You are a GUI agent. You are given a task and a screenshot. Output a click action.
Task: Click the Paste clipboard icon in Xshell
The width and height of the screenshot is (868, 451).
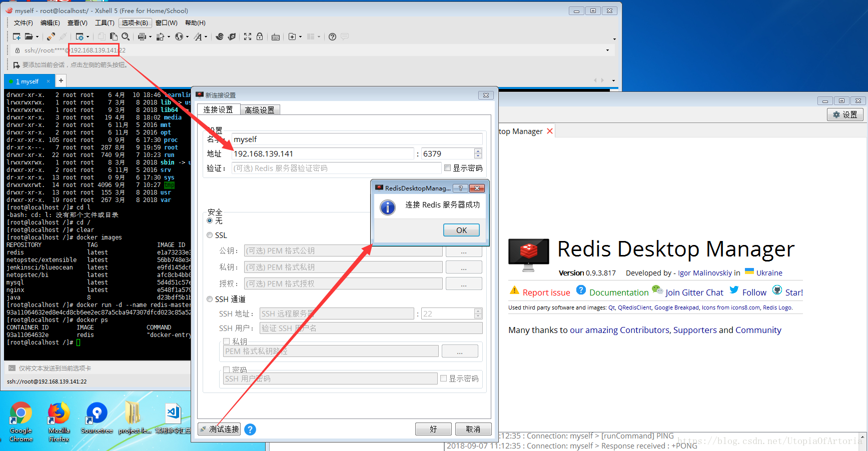click(x=114, y=36)
